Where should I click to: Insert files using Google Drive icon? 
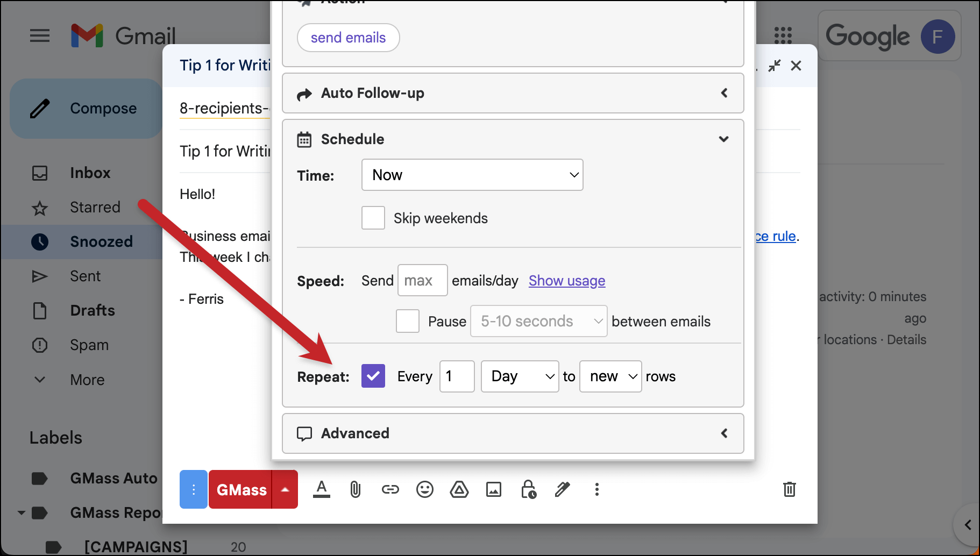click(459, 489)
